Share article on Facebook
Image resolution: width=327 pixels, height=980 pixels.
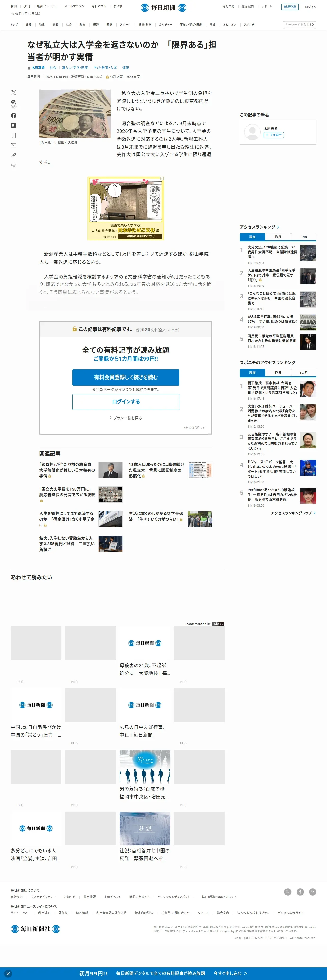[x=14, y=115]
